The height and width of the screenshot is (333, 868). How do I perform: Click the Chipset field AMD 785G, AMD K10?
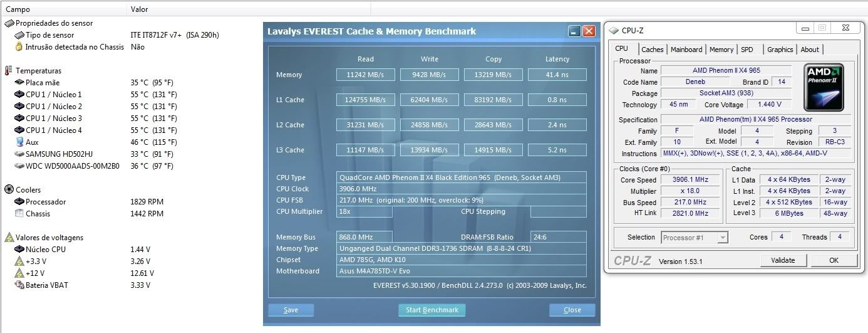(x=462, y=260)
